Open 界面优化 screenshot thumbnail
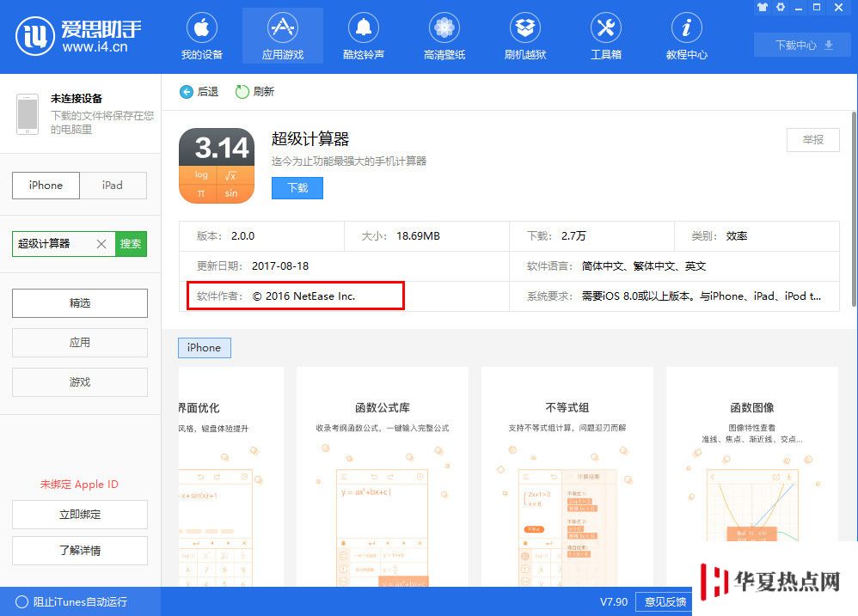858x616 pixels. coord(231,477)
